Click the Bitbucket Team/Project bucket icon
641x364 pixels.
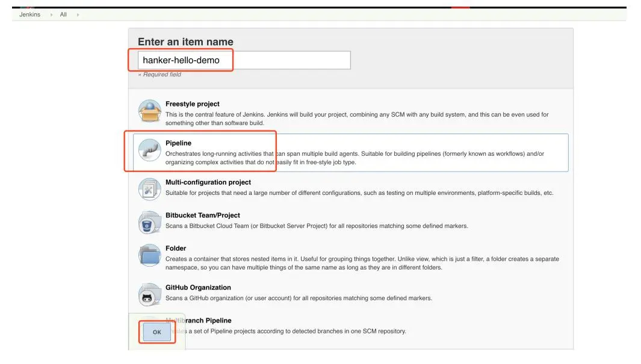(150, 222)
